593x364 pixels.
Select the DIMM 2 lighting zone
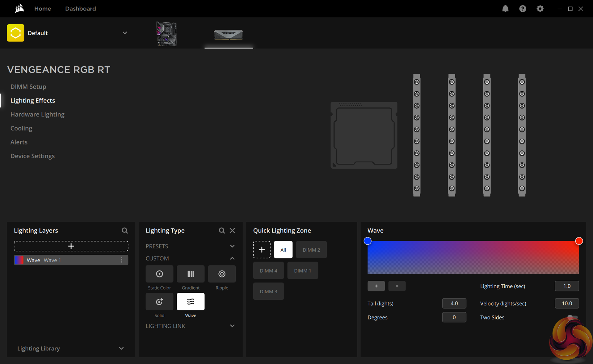coord(311,250)
